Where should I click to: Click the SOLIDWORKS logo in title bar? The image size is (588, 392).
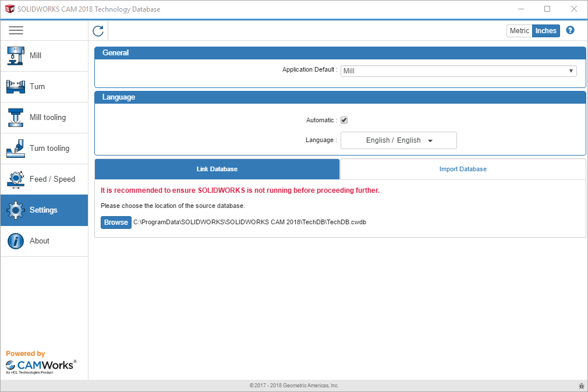coord(10,9)
